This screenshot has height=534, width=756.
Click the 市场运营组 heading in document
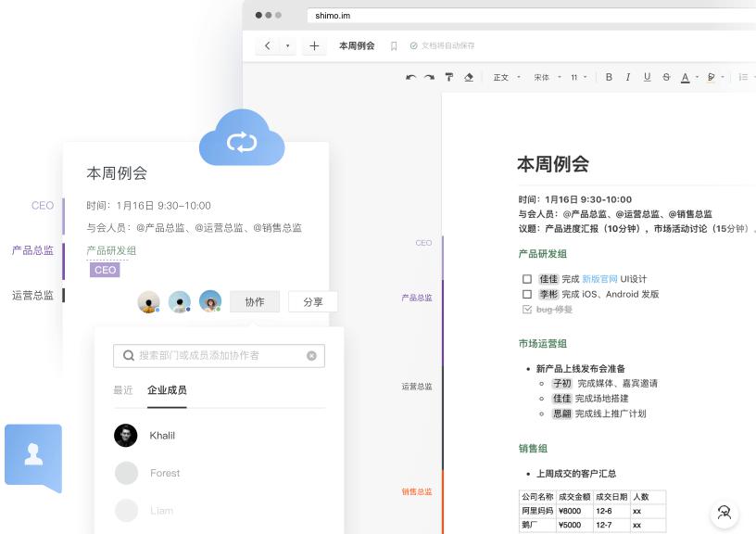tap(542, 343)
